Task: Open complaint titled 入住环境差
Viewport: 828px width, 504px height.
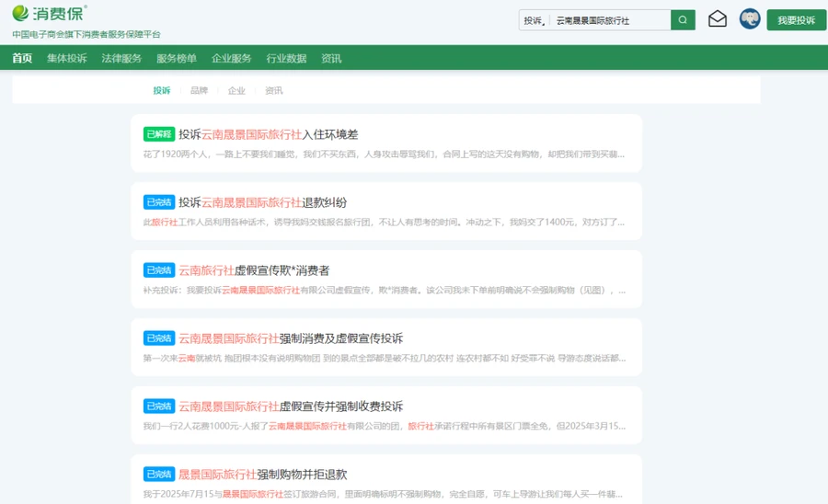Action: (269, 134)
